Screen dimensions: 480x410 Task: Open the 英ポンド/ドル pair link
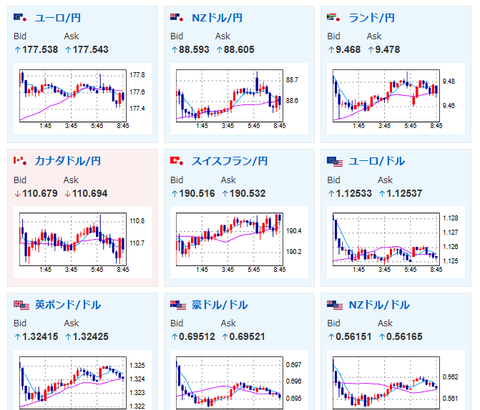[x=68, y=305]
